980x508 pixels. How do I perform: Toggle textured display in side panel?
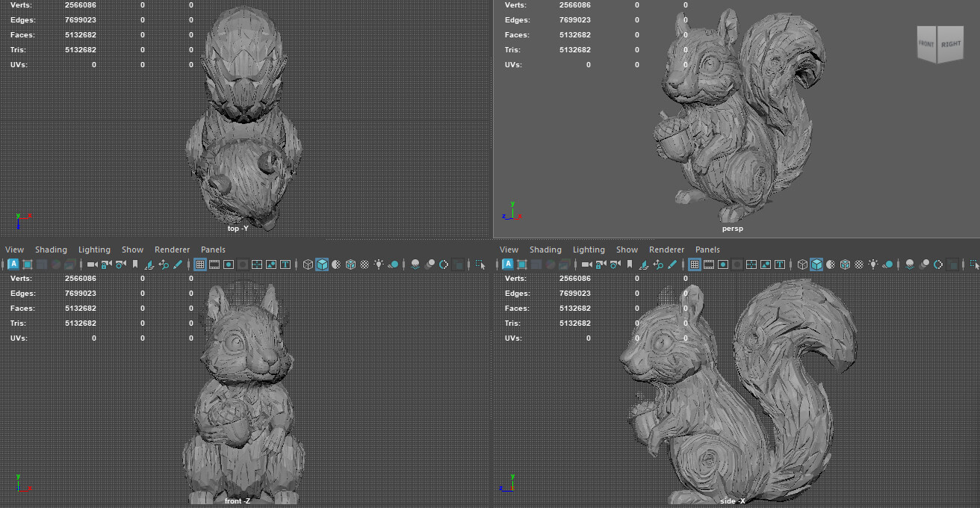(859, 264)
